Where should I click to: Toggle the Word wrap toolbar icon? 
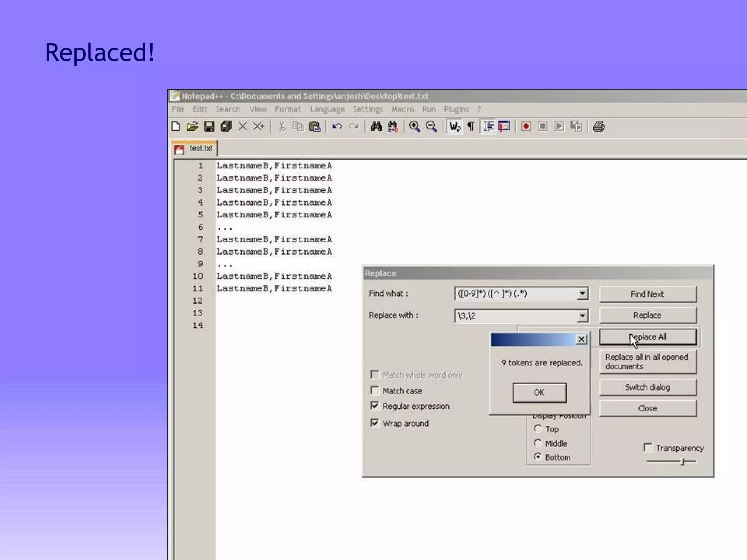pyautogui.click(x=454, y=127)
